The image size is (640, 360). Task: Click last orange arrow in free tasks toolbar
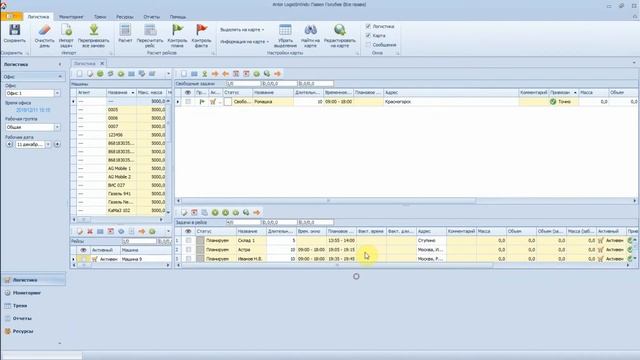(x=278, y=74)
